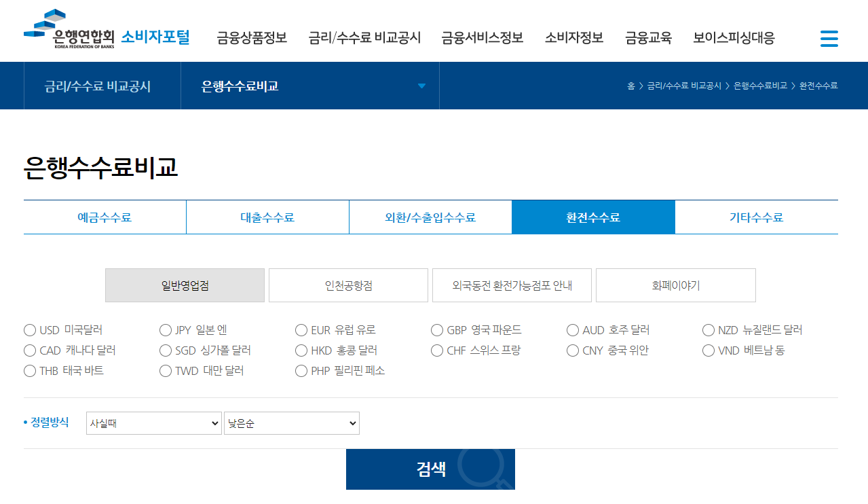868x504 pixels.
Task: Open the hamburger menu icon
Action: tap(829, 39)
